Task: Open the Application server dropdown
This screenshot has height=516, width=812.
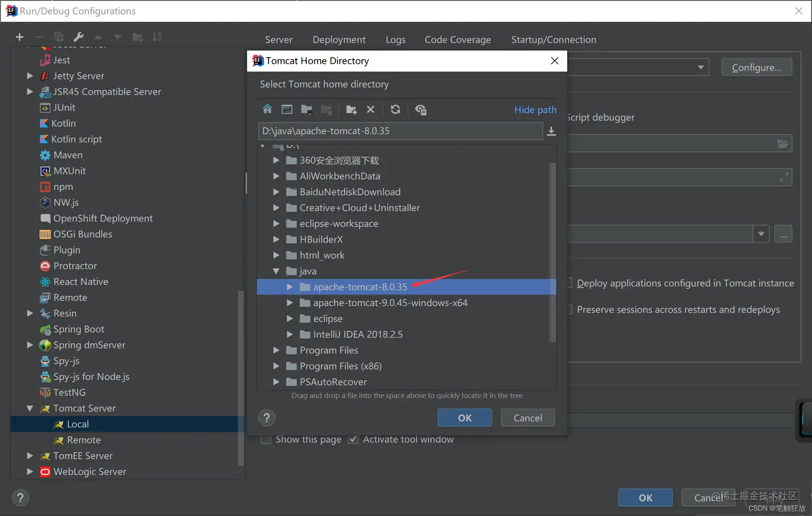Action: (x=700, y=68)
